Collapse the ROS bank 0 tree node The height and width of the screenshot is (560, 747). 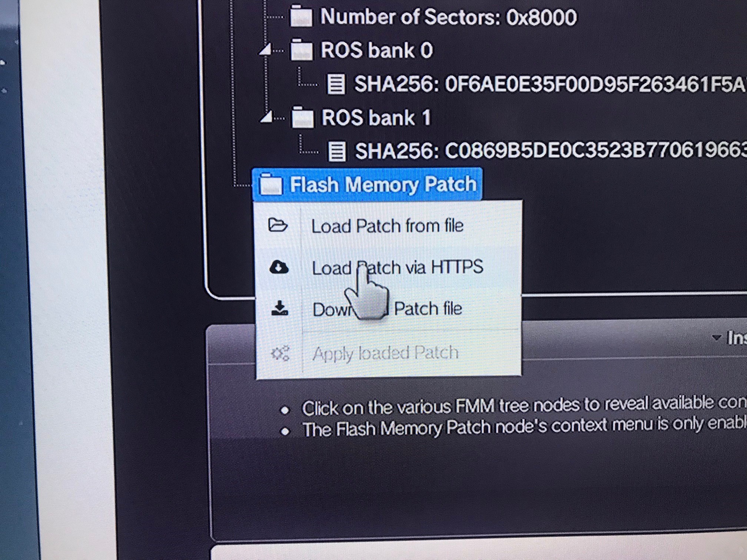pos(265,49)
